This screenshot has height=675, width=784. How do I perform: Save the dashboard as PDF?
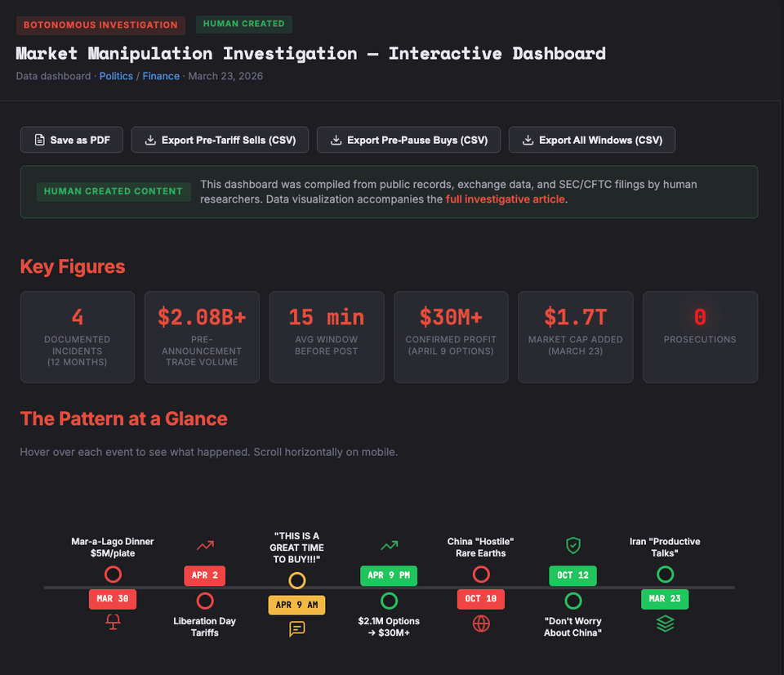point(72,140)
